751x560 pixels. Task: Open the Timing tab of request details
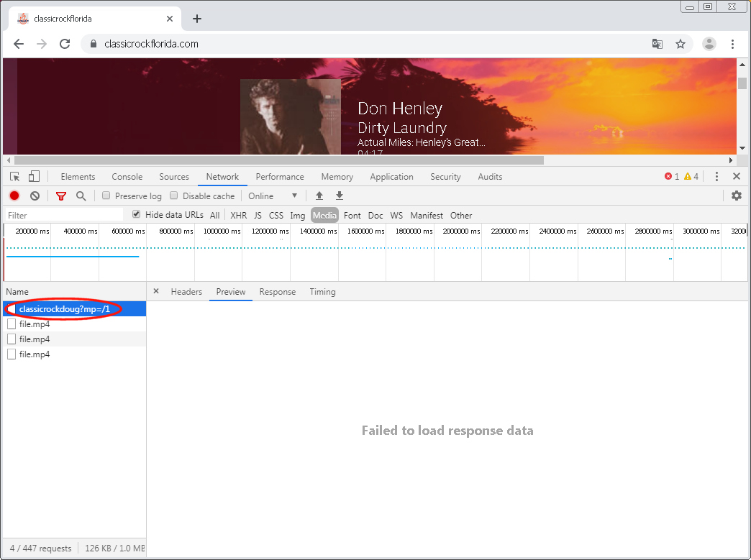click(322, 291)
